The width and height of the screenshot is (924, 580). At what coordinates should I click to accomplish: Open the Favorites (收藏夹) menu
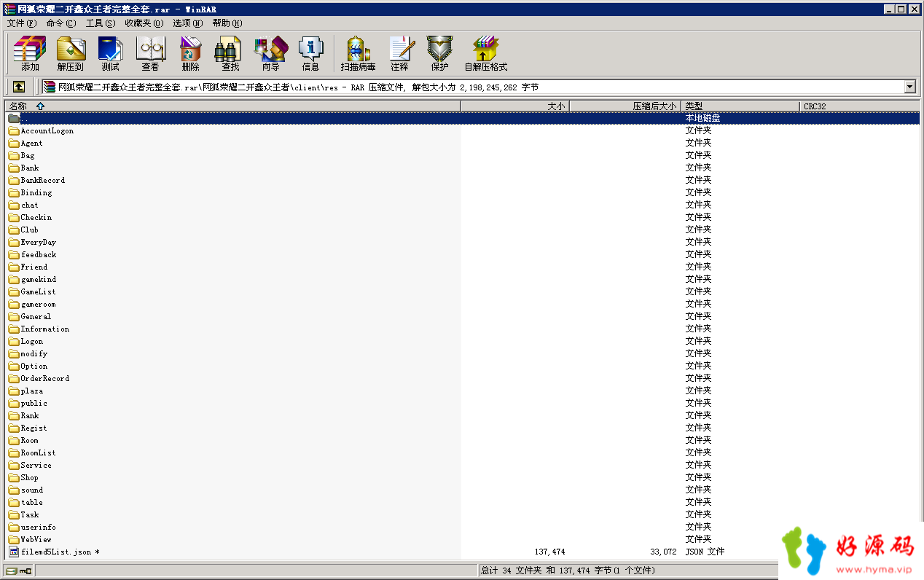[144, 23]
